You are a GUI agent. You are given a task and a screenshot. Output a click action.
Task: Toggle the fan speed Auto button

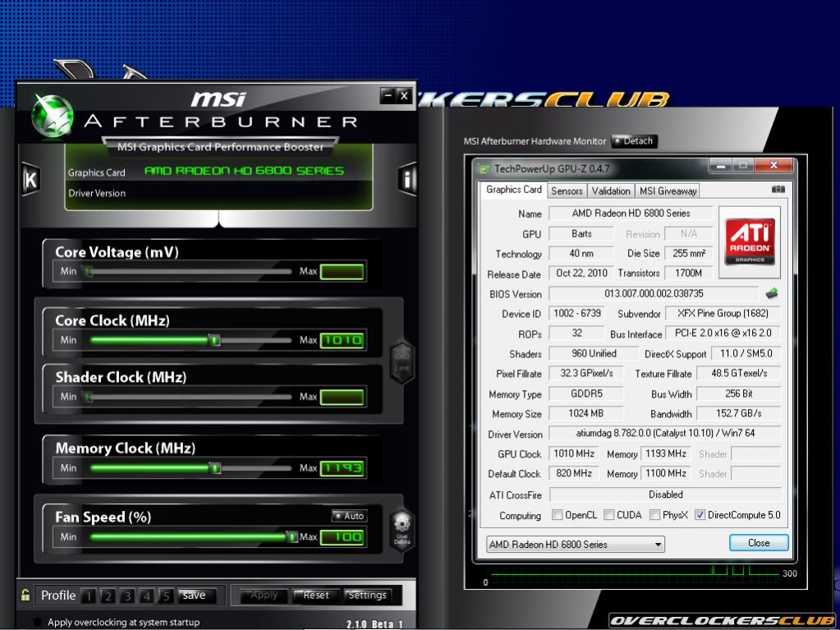point(349,516)
